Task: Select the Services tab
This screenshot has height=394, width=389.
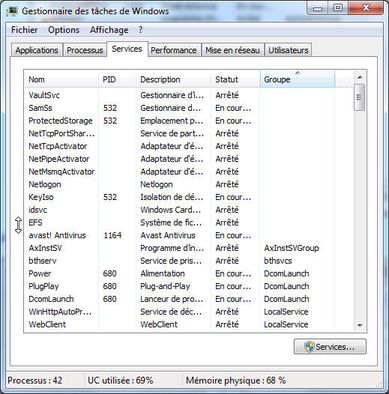Action: coord(127,49)
